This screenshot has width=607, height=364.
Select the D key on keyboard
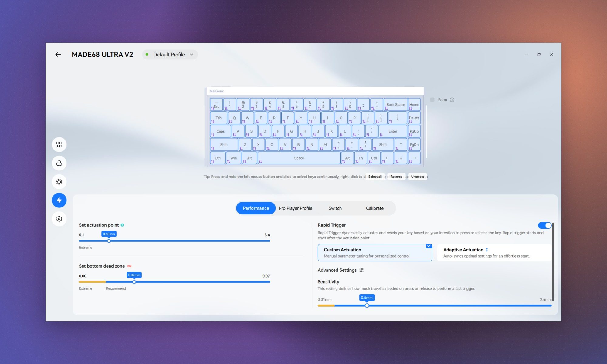[265, 131]
